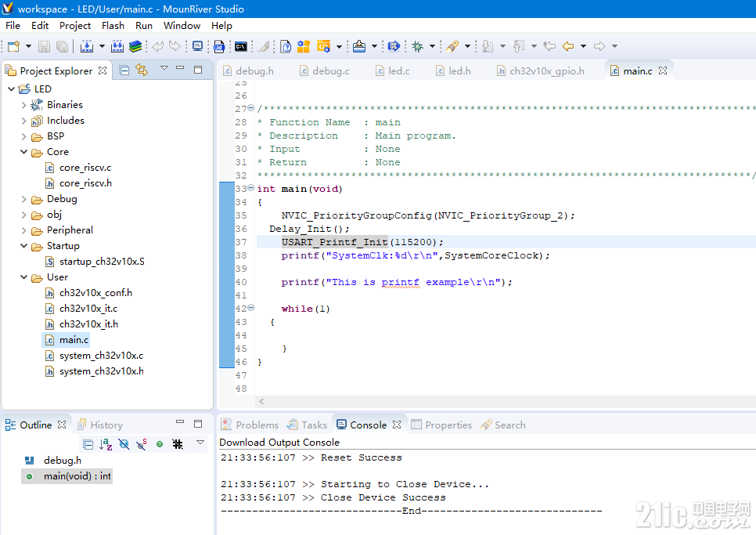Open the command-line terminal icon

pyautogui.click(x=240, y=46)
